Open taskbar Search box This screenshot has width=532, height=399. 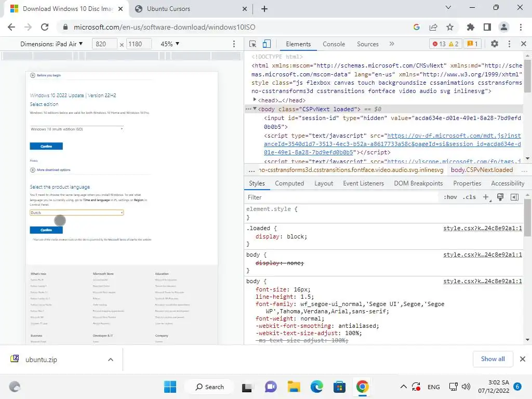point(209,387)
